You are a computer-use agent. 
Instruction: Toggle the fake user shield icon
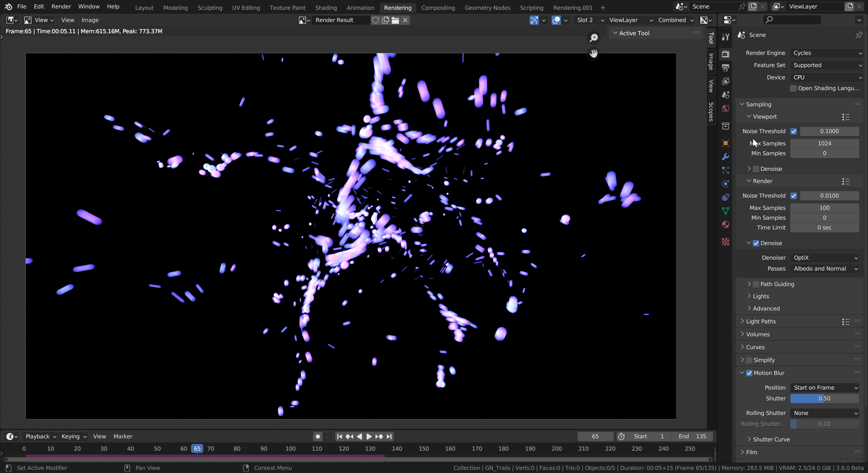375,20
